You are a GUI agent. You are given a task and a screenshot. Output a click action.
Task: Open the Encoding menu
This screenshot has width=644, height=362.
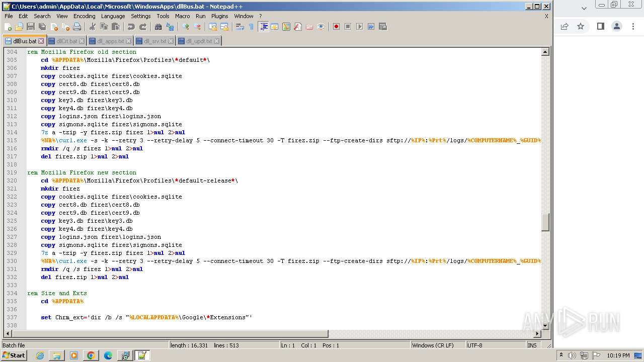[84, 16]
